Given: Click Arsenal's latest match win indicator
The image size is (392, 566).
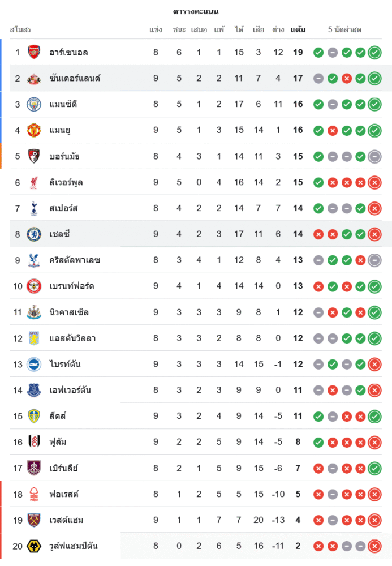Looking at the screenshot, I should click(x=374, y=53).
